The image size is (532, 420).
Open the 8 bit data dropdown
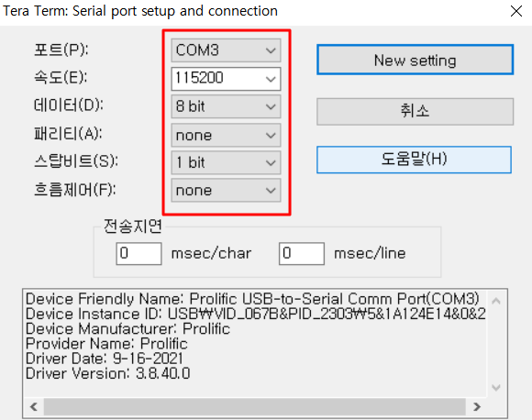226,106
